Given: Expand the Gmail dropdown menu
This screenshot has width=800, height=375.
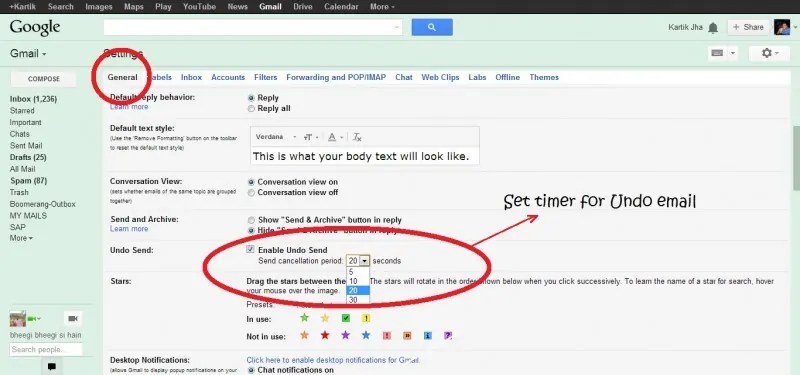Looking at the screenshot, I should pyautogui.click(x=29, y=54).
